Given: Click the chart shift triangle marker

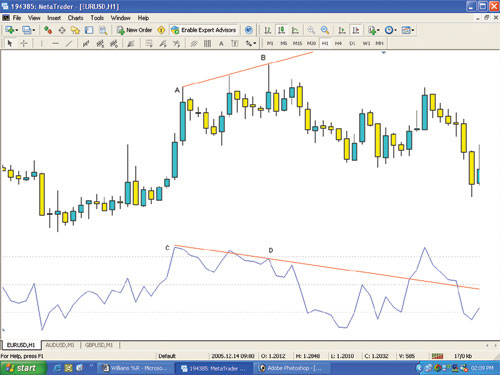Looking at the screenshot, I should (x=383, y=53).
